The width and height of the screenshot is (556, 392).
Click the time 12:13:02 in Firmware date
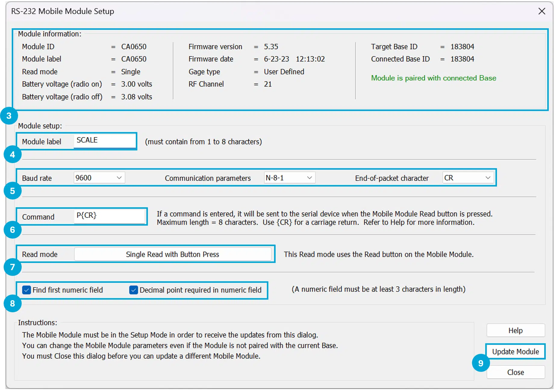[310, 59]
